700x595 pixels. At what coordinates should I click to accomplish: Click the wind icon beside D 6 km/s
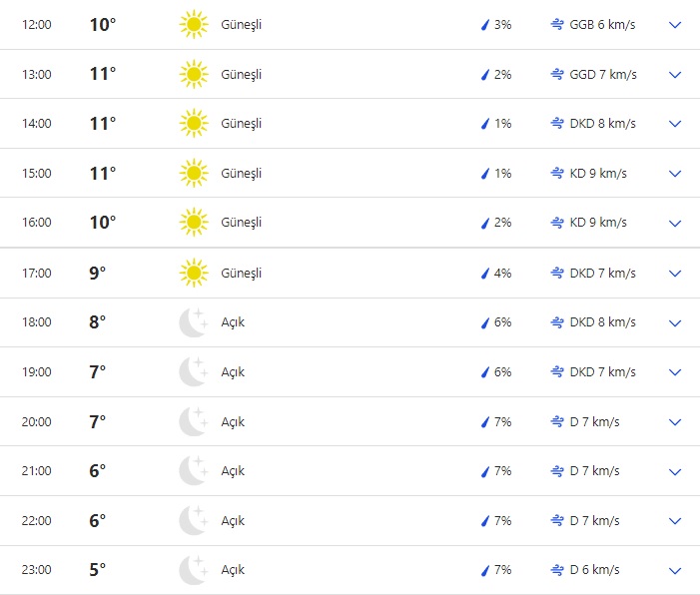(557, 570)
